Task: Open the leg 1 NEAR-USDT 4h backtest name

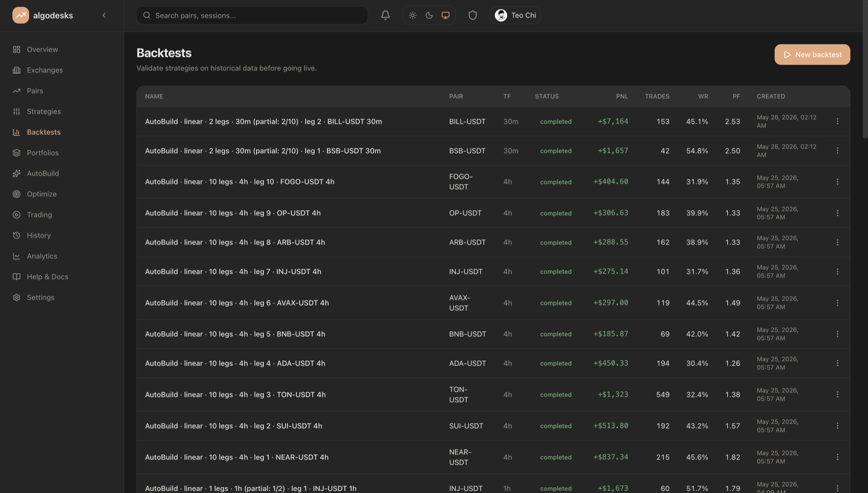Action: pos(237,457)
